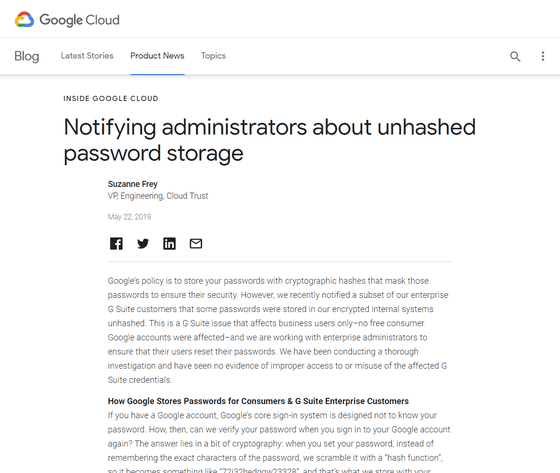Open the search magnifier icon
This screenshot has width=560, height=473.
tap(515, 56)
